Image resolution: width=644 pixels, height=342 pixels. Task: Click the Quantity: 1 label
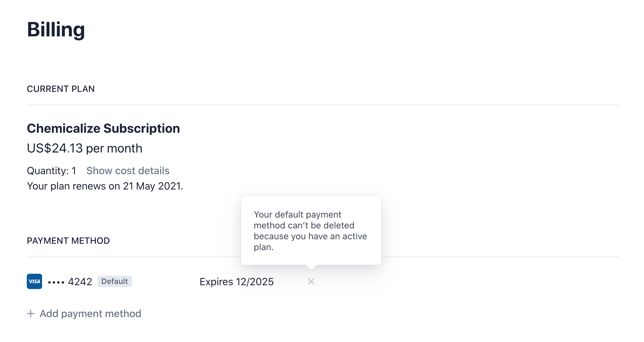coord(51,171)
